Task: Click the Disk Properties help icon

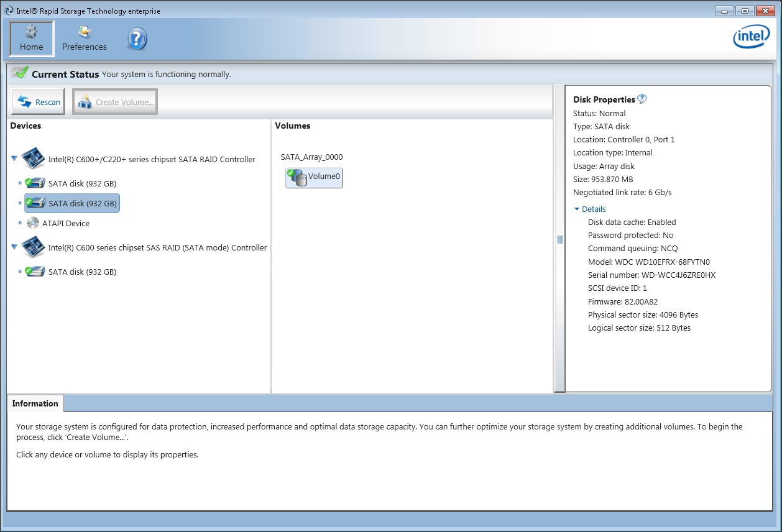Action: tap(643, 98)
